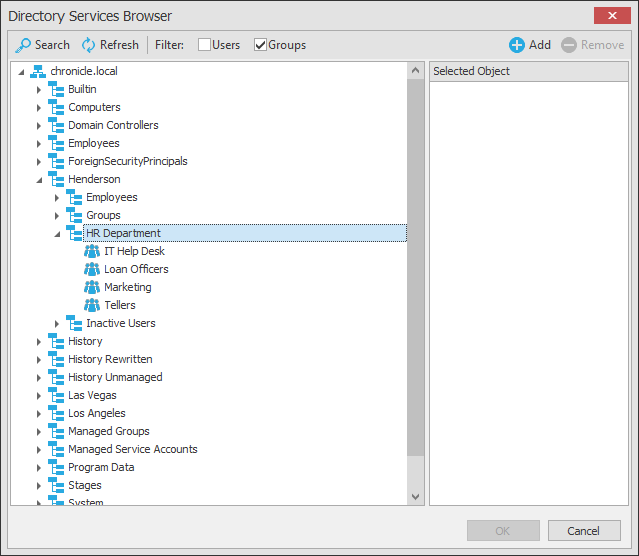Click the History Rewritten OU icon
This screenshot has width=639, height=556.
pos(56,359)
